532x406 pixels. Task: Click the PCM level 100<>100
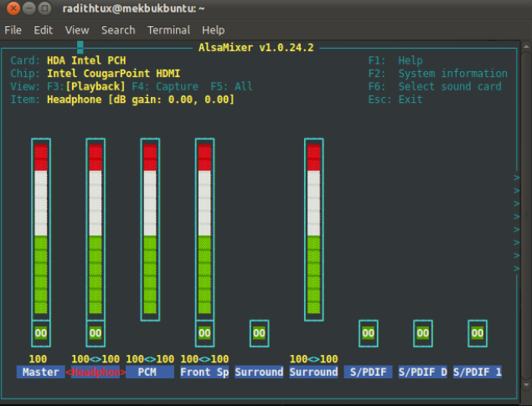tap(150, 359)
